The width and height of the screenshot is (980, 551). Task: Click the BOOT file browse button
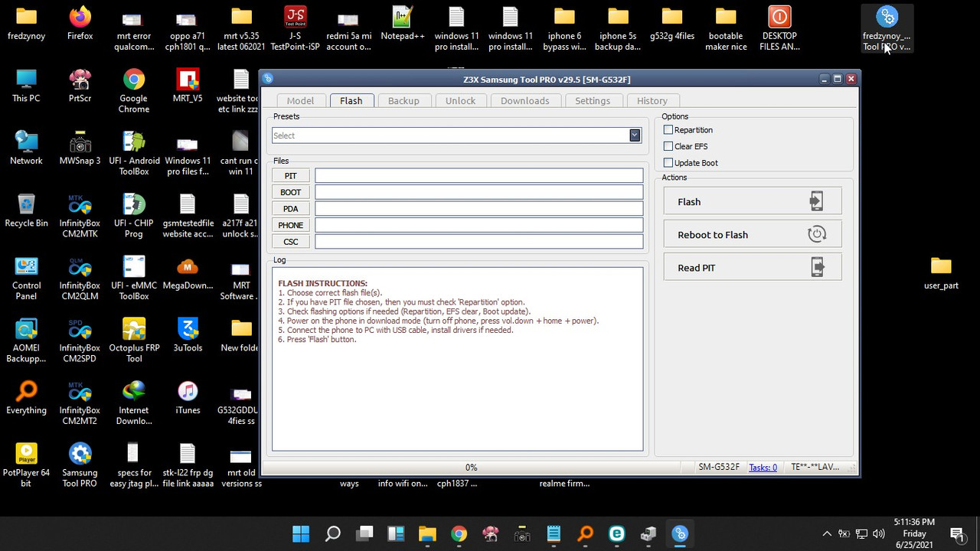point(290,192)
